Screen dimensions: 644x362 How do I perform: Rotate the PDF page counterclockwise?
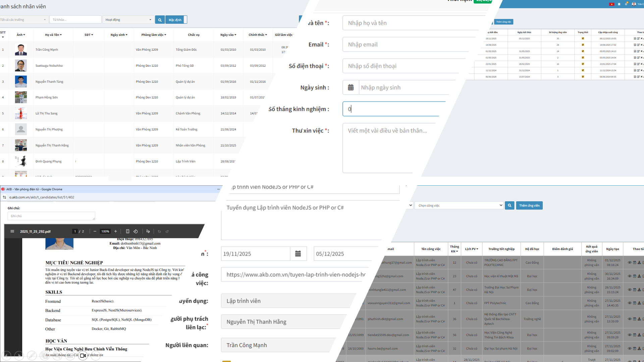[x=136, y=231]
